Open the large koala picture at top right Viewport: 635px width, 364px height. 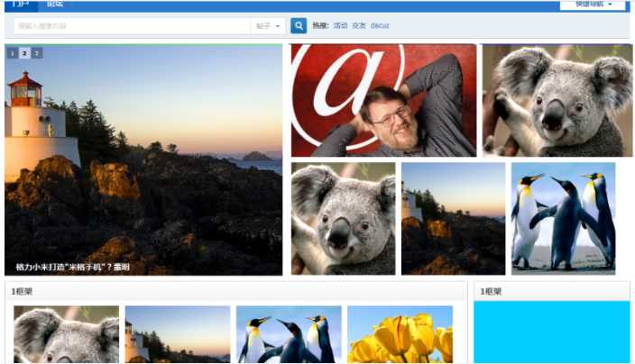[x=557, y=100]
